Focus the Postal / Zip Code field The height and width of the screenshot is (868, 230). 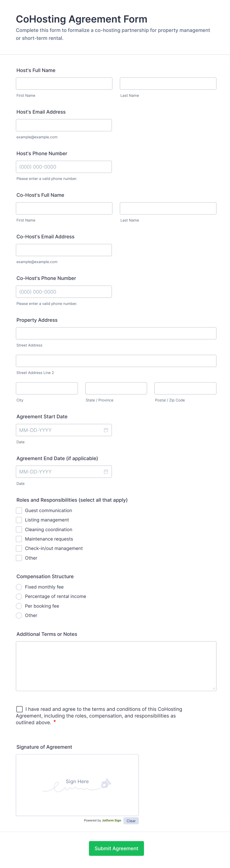tap(185, 388)
